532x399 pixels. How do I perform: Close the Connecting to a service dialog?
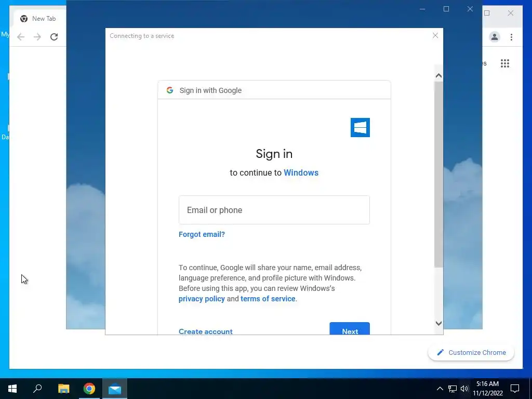tap(435, 36)
